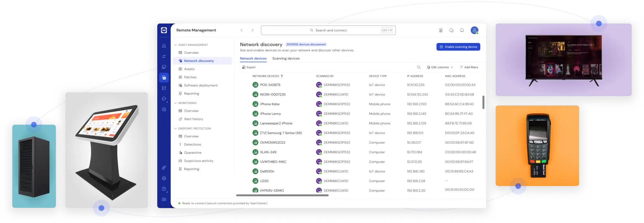Select the active Remote Management rail icon
This screenshot has width=644, height=223.
click(x=164, y=77)
